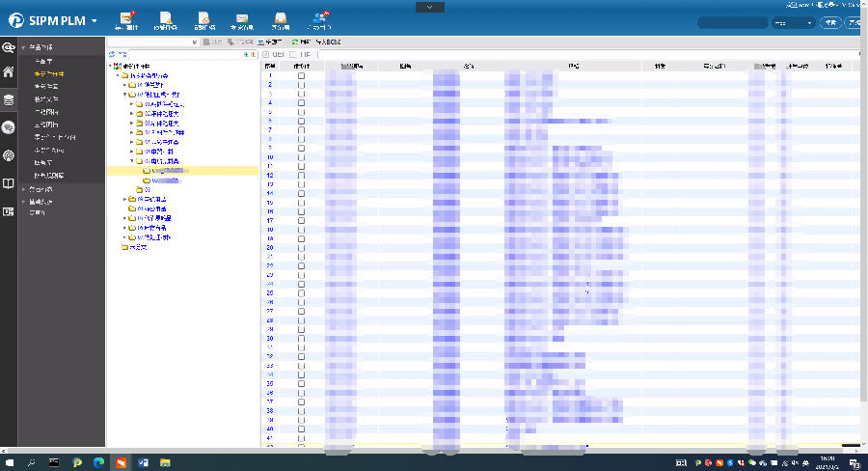Open the Windows Start button

[10, 462]
